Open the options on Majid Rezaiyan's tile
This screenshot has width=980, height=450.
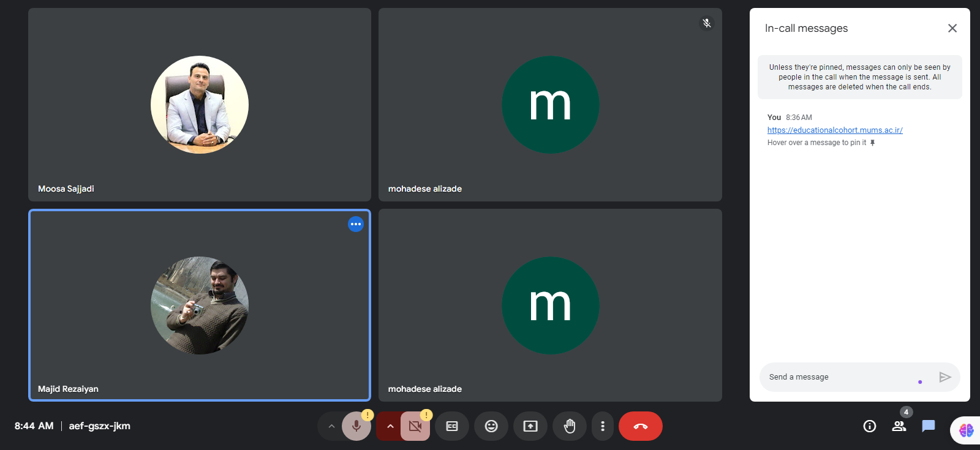(356, 224)
